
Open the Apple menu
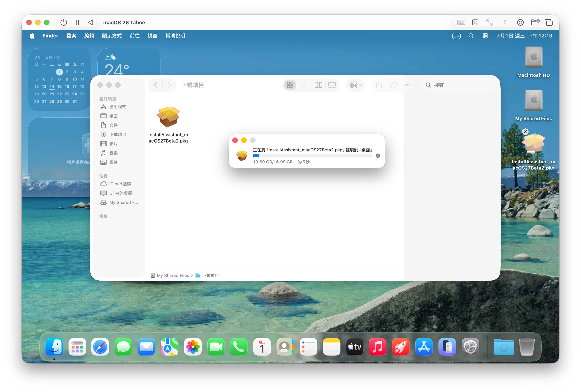click(32, 36)
